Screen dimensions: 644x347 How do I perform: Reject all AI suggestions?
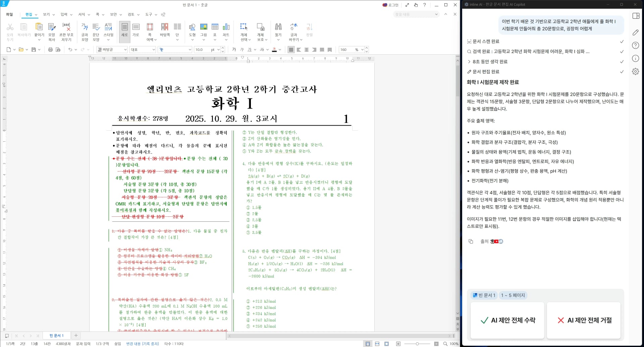[583, 320]
